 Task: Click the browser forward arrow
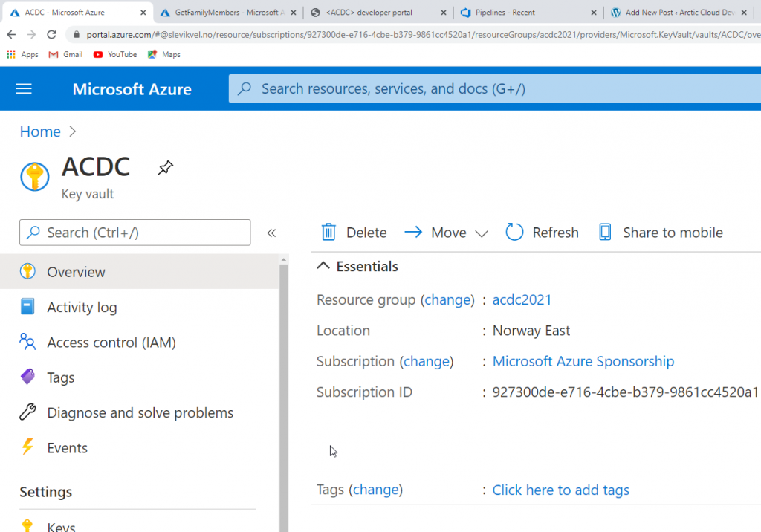click(31, 34)
